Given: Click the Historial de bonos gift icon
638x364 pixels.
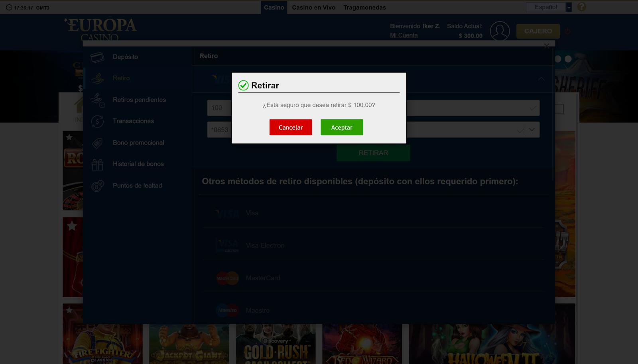Looking at the screenshot, I should 97,164.
